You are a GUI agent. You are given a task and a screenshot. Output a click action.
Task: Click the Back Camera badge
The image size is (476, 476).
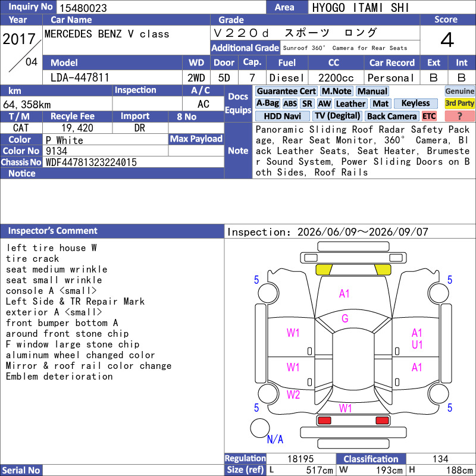click(x=392, y=116)
